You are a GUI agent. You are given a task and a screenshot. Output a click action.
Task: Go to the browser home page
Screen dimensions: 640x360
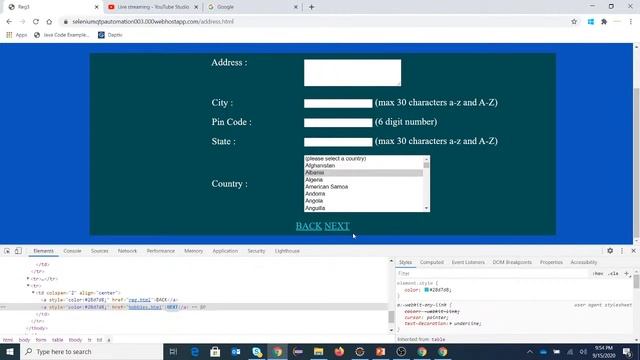(49, 22)
